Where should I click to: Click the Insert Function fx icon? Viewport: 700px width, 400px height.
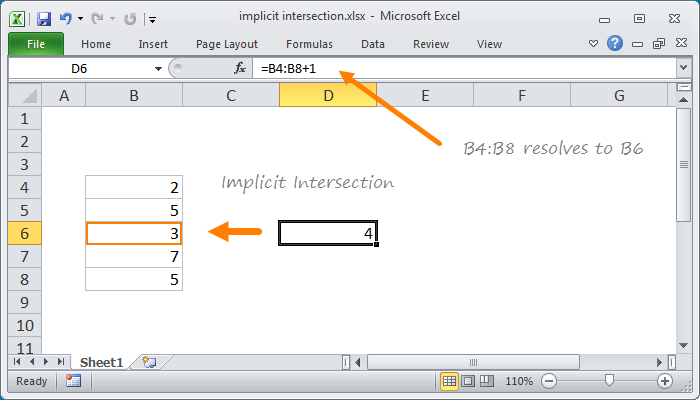(x=240, y=68)
